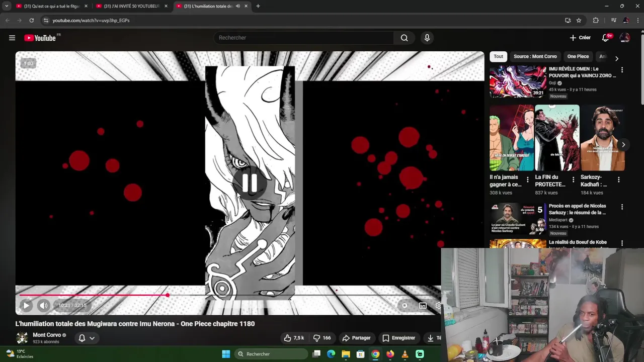Screen dimensions: 644x362
Task: Open options for La réalité du Boeuf de Kobe
Action: pos(622,243)
